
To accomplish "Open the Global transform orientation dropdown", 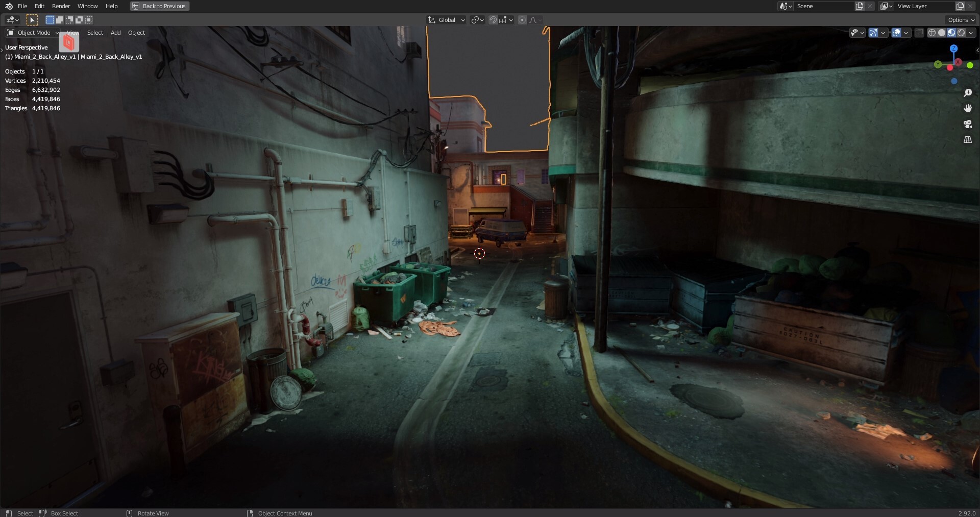I will pos(446,19).
